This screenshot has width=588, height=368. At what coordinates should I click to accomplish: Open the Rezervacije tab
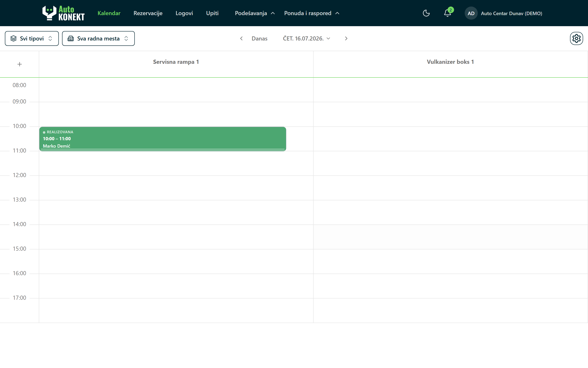click(x=148, y=13)
